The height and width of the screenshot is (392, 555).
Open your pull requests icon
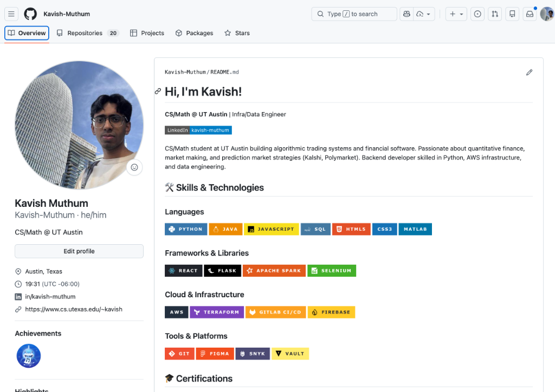494,14
